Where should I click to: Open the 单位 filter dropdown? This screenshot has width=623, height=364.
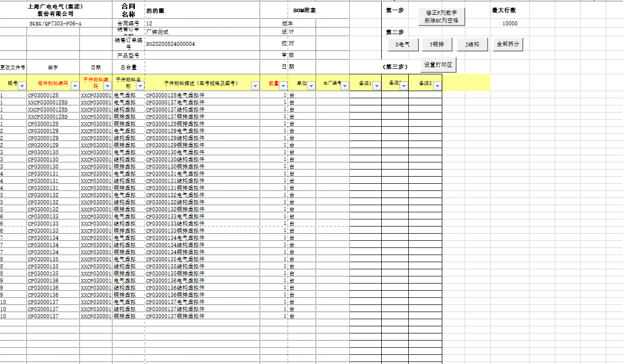pos(310,86)
